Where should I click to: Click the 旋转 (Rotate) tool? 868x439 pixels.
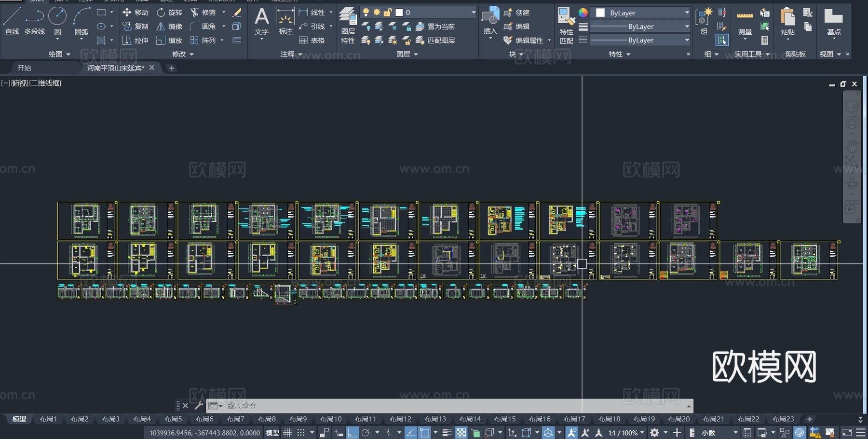[169, 12]
